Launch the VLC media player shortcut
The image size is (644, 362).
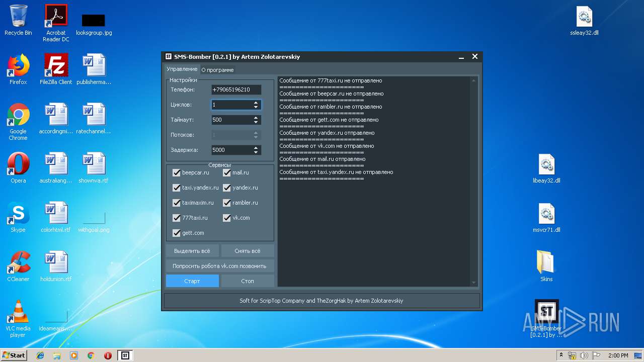pos(18,319)
